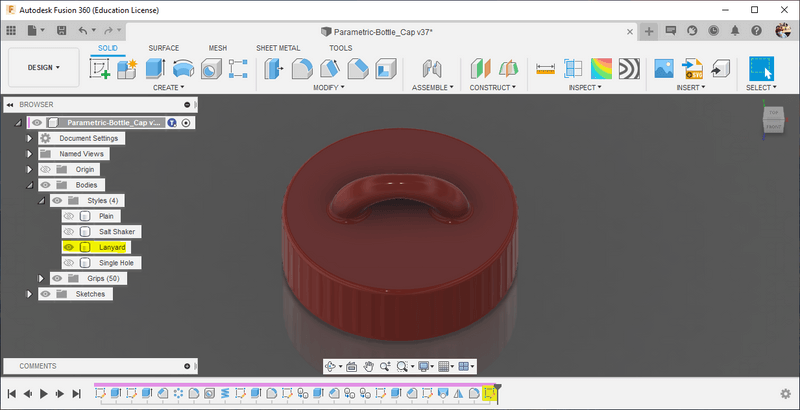Open the Data Panel grid icon
Screen dimensions: 800x410
(x=11, y=31)
